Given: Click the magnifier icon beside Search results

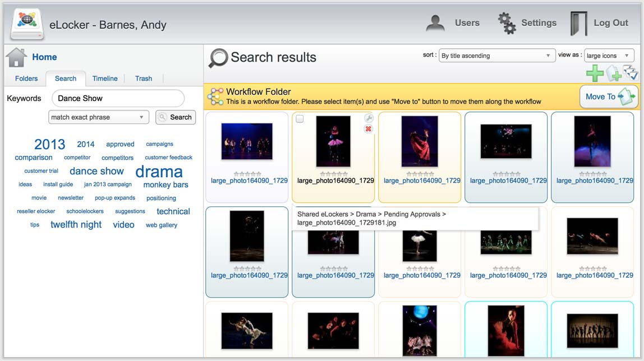Looking at the screenshot, I should tap(218, 58).
